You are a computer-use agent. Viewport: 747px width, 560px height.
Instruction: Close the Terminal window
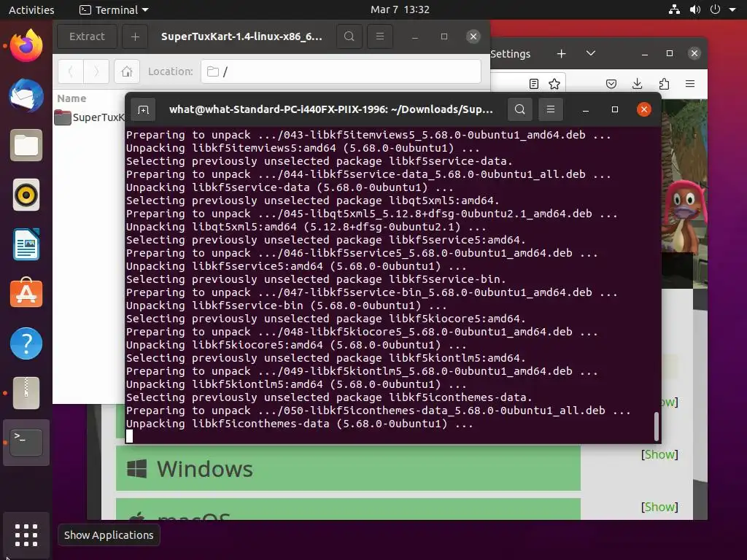tap(644, 109)
